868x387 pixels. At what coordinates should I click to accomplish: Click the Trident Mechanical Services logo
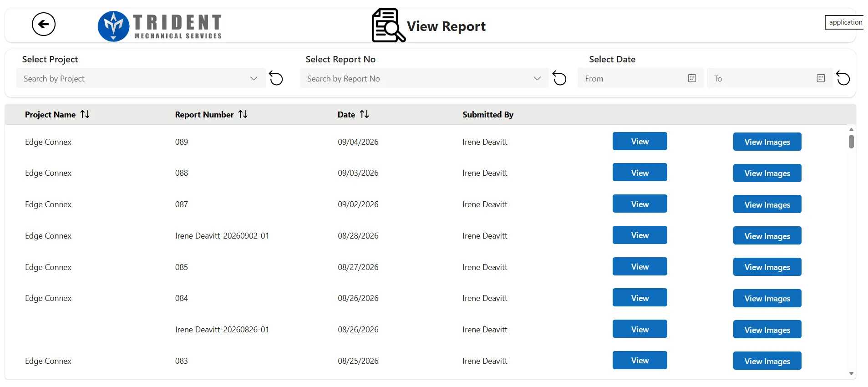(160, 26)
